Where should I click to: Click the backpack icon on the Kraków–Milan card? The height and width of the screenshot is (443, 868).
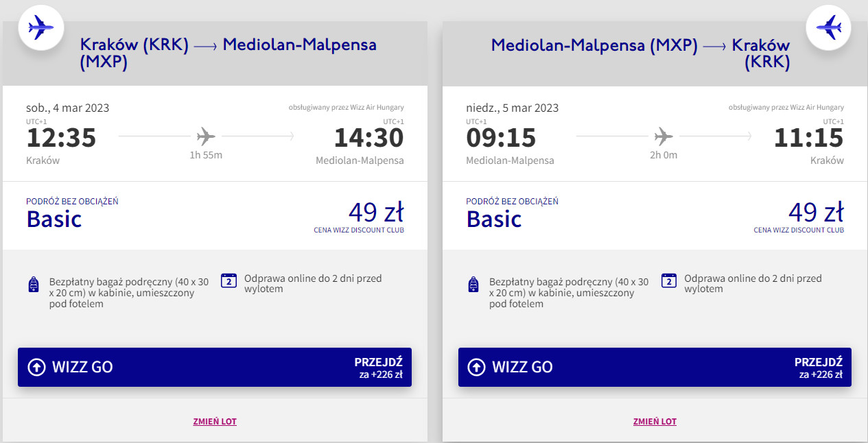[x=33, y=284]
